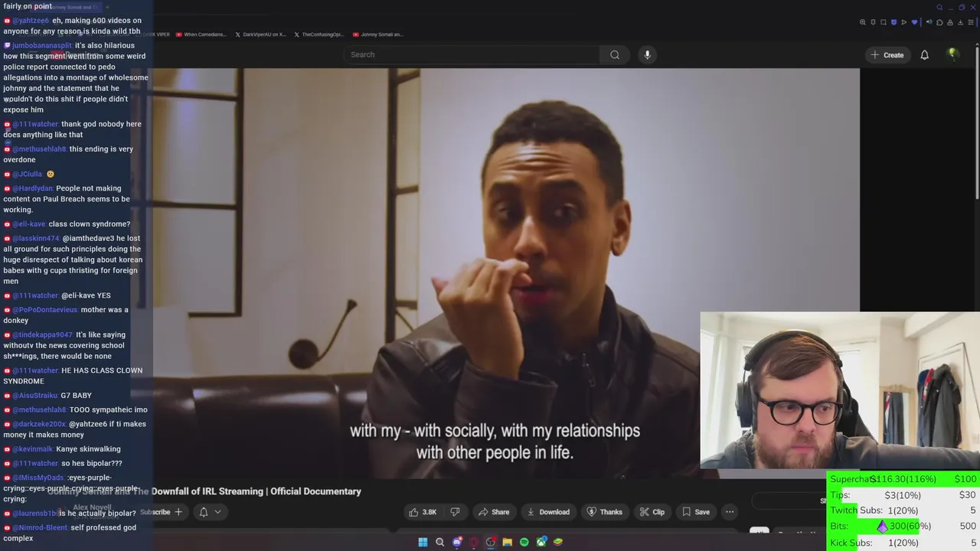Open the browser extensions cube icon

click(x=939, y=22)
